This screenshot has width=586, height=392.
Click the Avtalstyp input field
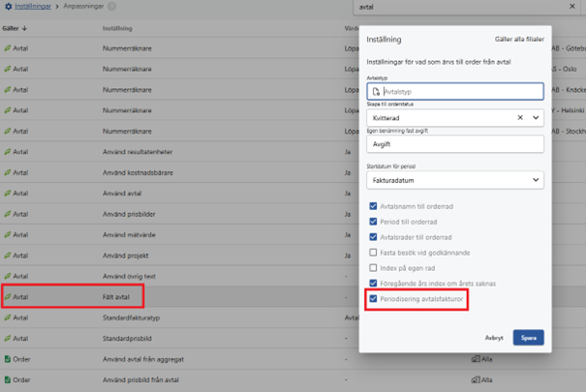tap(455, 91)
